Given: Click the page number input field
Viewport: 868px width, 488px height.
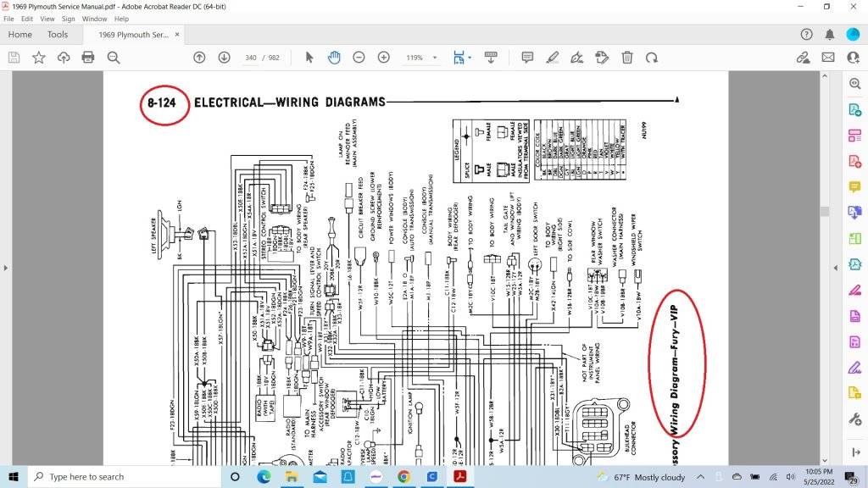Looking at the screenshot, I should point(251,58).
